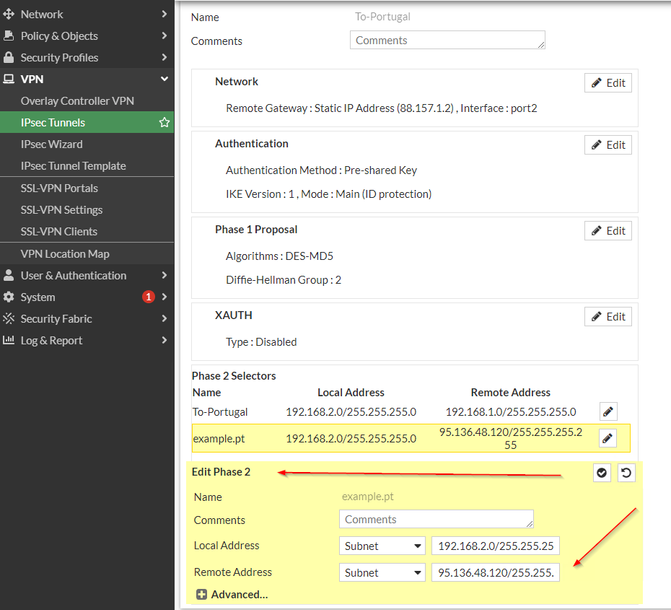Click XAUTH Type: Disabled text
671x610 pixels.
(261, 342)
